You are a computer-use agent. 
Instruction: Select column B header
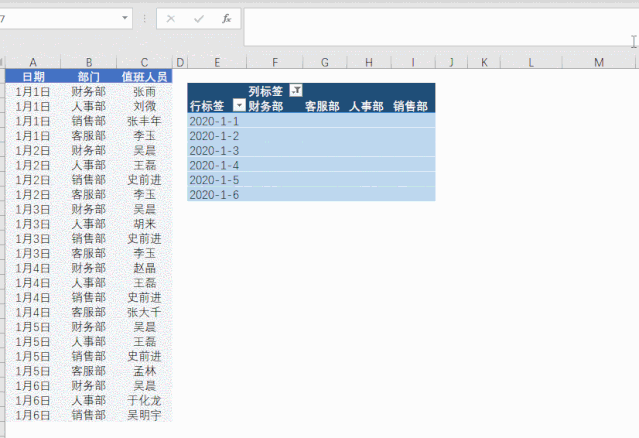(x=88, y=62)
